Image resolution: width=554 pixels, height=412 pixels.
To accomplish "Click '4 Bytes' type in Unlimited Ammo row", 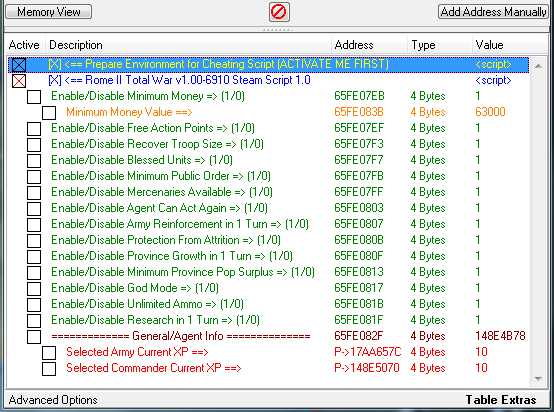I will [428, 304].
